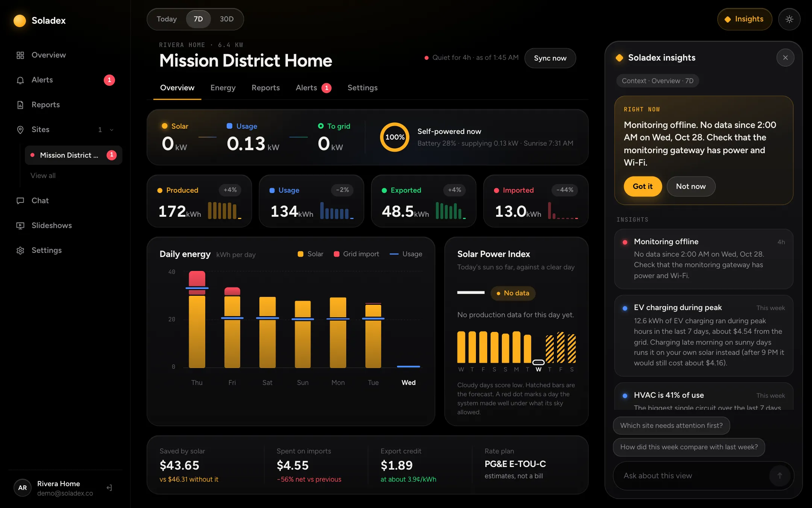Click the Sync now button
The image size is (812, 508).
pos(550,58)
